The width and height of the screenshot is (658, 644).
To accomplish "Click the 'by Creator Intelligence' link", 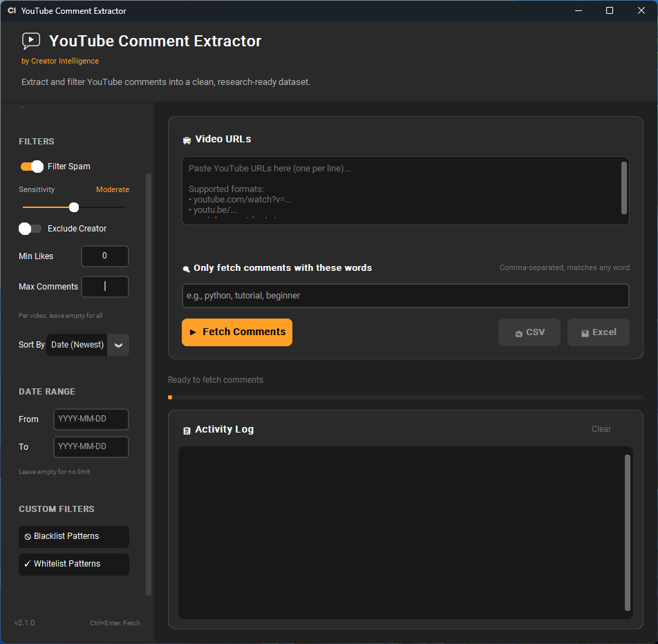I will coord(60,61).
